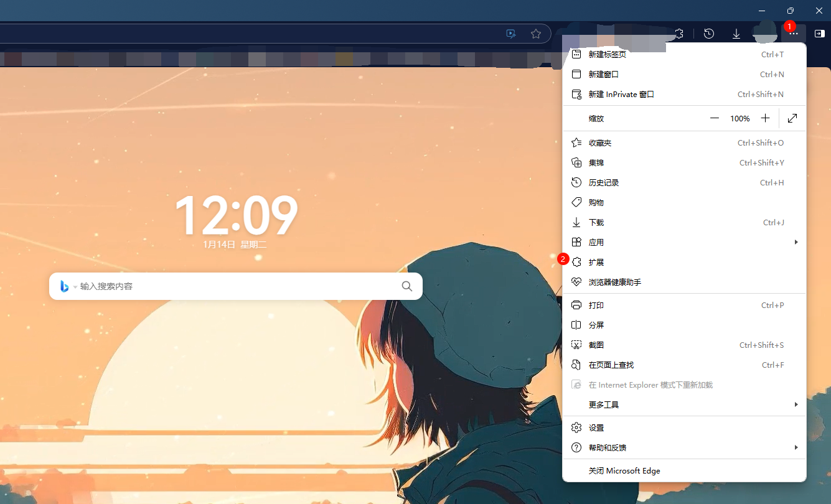
Task: Open 设置 from the menu
Action: point(596,427)
